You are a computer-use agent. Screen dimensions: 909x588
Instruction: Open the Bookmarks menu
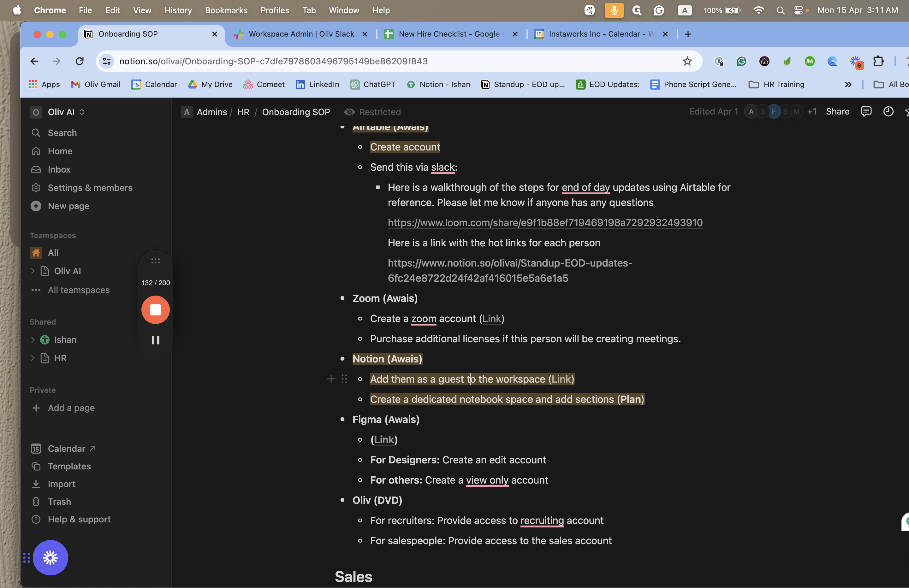point(226,10)
